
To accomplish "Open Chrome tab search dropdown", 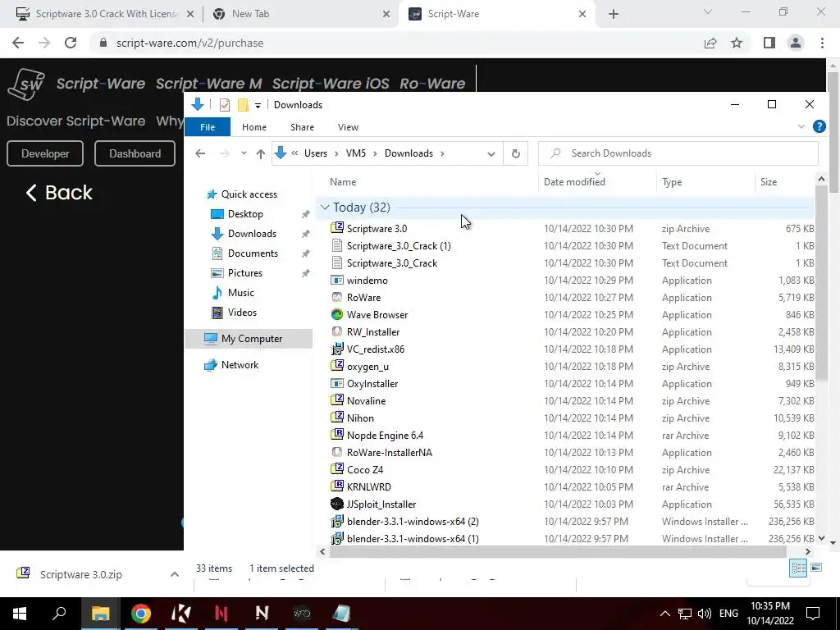I will (707, 11).
